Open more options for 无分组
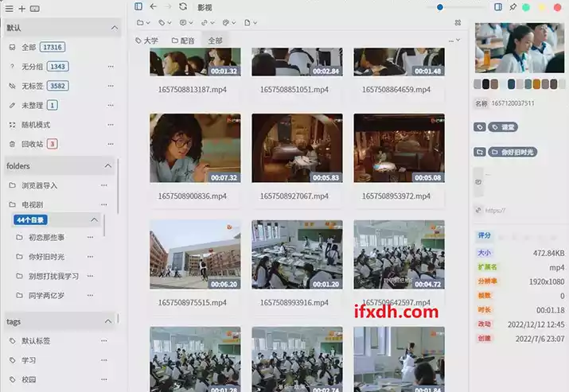 coord(111,67)
